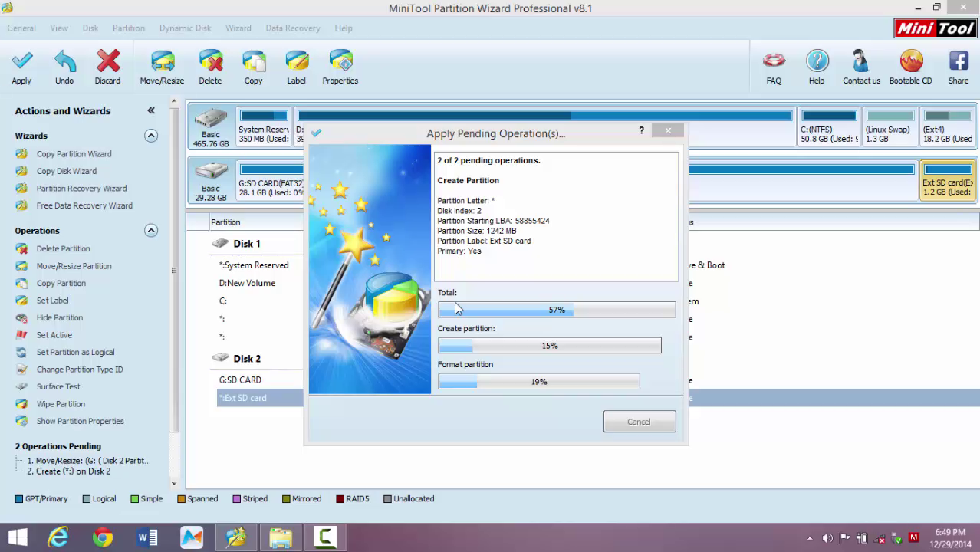Screen dimensions: 980x552
Task: Open the View menu
Action: coord(59,28)
